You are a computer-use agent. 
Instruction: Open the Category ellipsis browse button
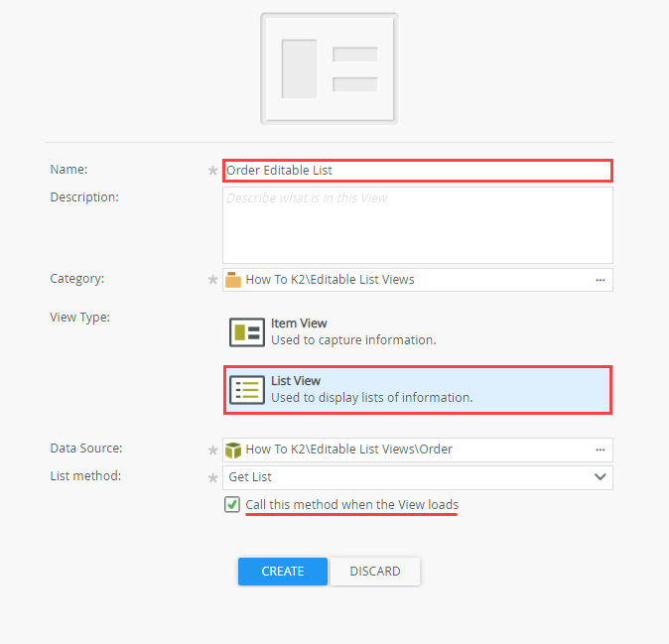(x=601, y=280)
